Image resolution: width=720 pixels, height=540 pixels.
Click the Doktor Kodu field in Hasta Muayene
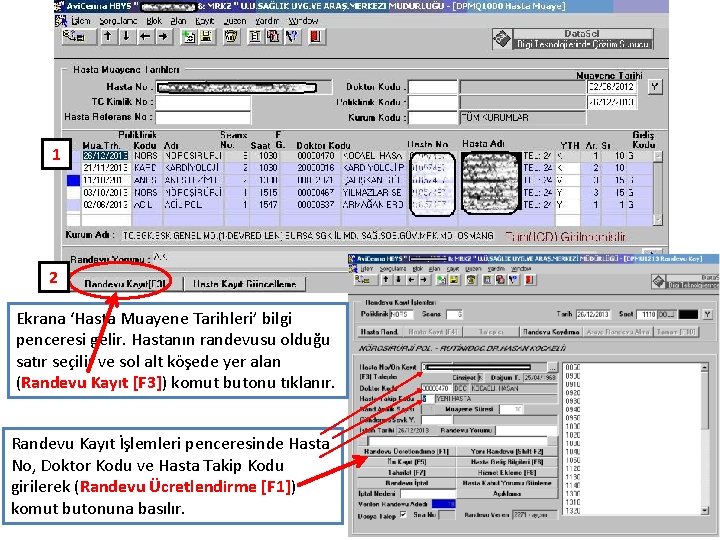pos(433,87)
